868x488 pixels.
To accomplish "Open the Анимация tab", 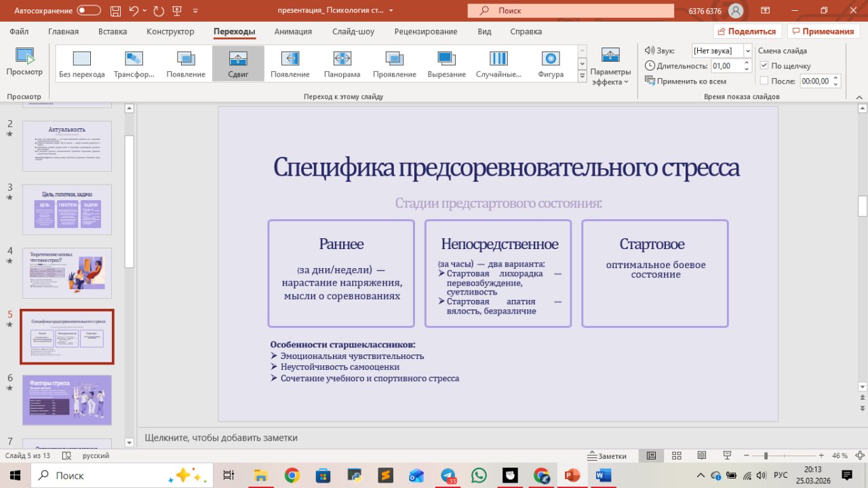I will coord(293,31).
